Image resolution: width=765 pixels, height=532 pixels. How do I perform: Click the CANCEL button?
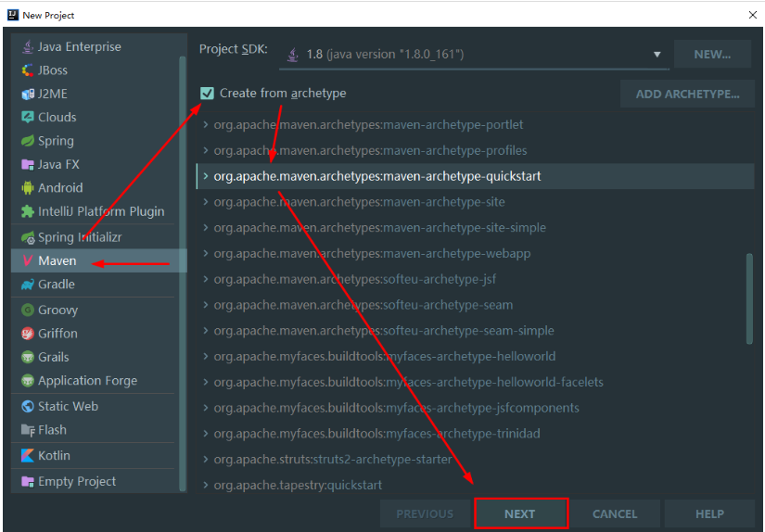(x=615, y=514)
